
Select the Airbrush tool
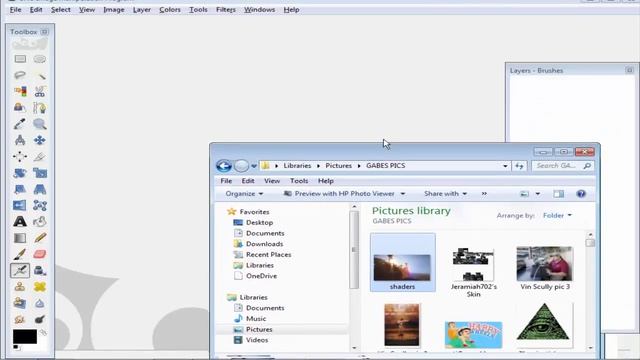coord(20,270)
